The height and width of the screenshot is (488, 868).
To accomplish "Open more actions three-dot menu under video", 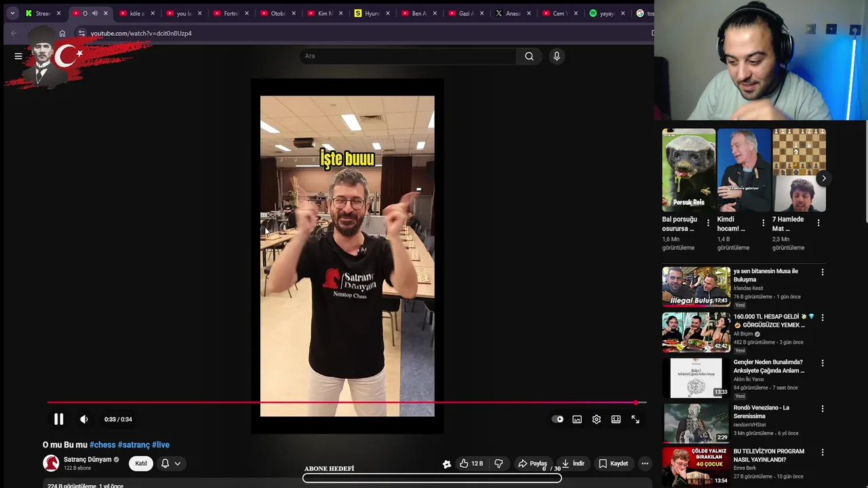I will (x=645, y=464).
